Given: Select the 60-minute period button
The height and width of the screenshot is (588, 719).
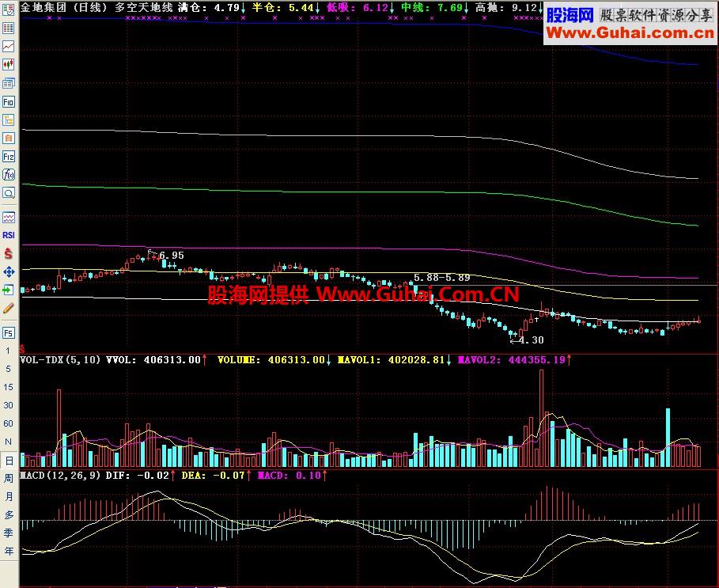Looking at the screenshot, I should pos(8,423).
